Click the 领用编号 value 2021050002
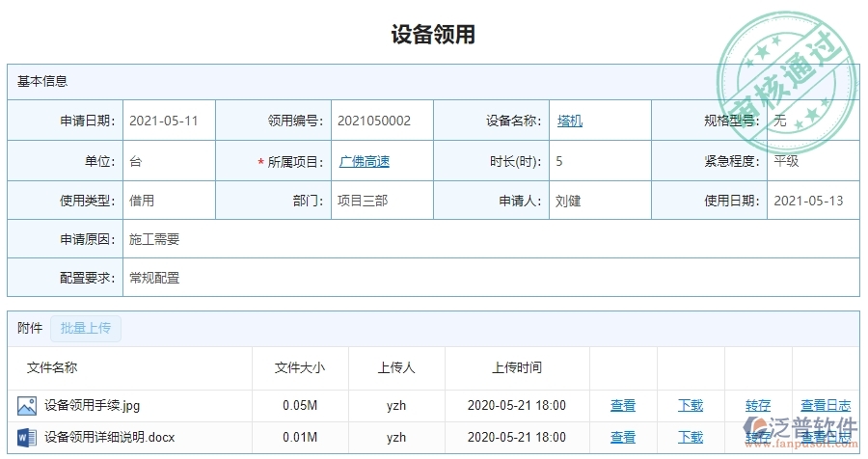Viewport: 868px width, 459px height. (374, 121)
